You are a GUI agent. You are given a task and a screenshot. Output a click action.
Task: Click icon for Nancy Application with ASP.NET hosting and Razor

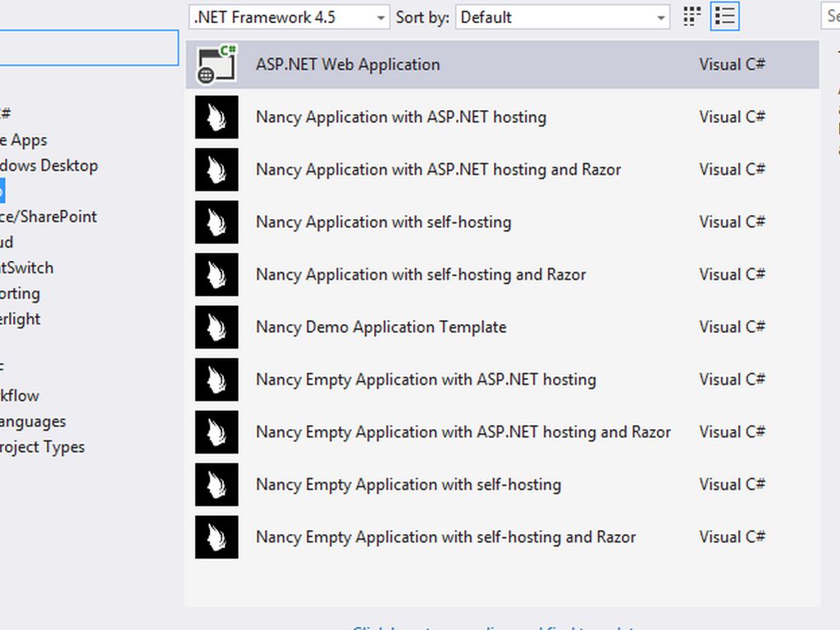point(217,169)
